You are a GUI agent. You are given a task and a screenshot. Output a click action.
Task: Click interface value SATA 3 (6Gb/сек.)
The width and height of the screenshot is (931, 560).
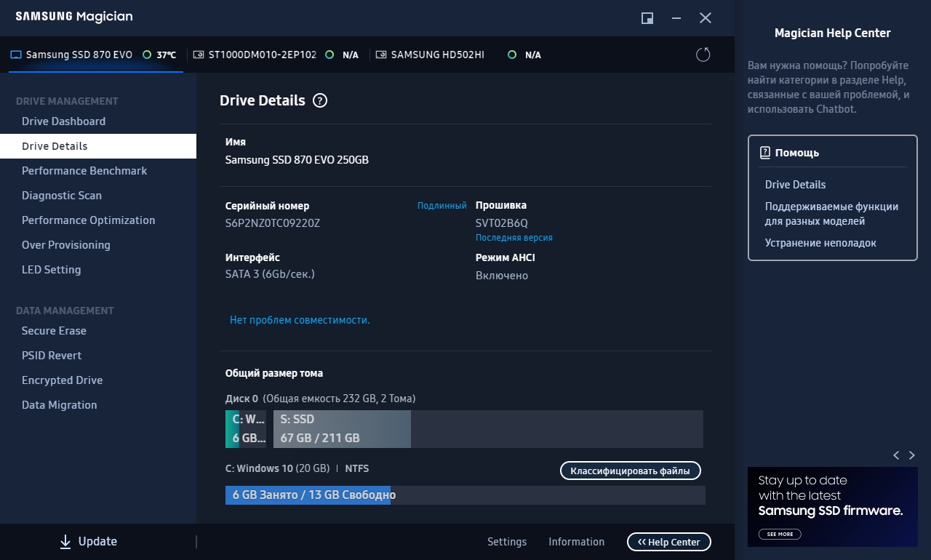[270, 274]
